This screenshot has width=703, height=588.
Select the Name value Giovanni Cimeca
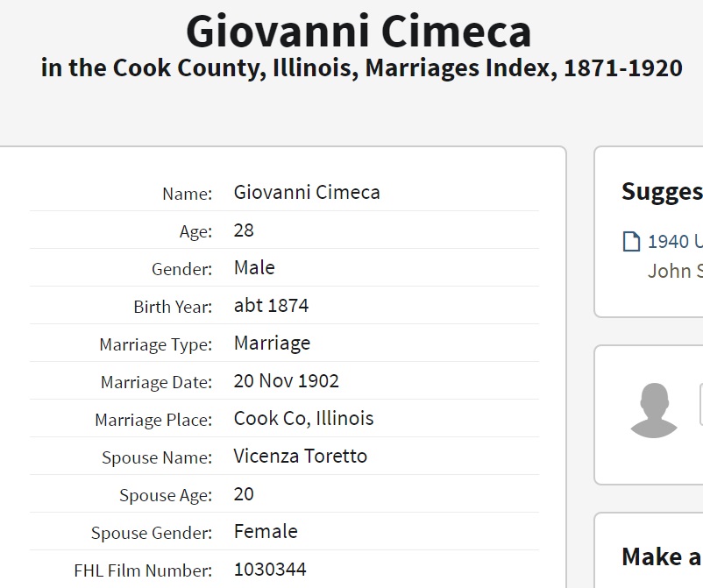pos(307,193)
